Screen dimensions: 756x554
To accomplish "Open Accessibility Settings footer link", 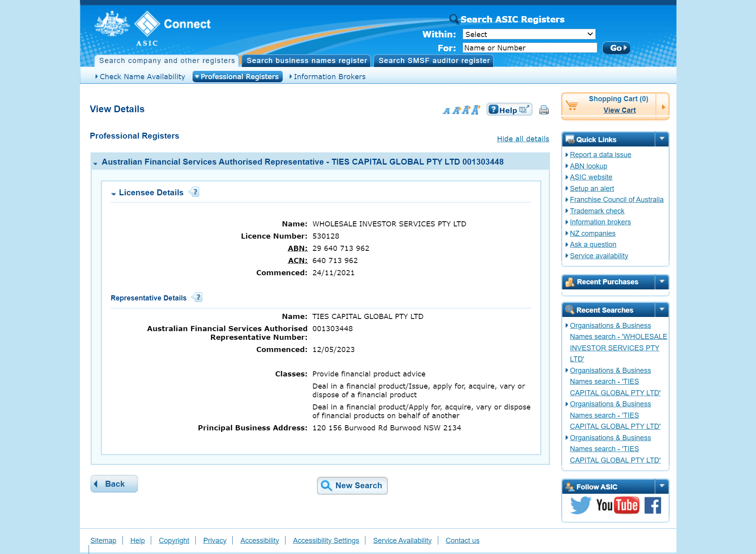I will [x=326, y=541].
